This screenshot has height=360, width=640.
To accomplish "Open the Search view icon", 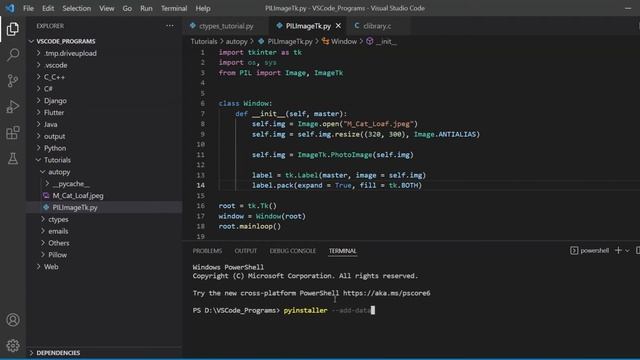I will click(13, 55).
